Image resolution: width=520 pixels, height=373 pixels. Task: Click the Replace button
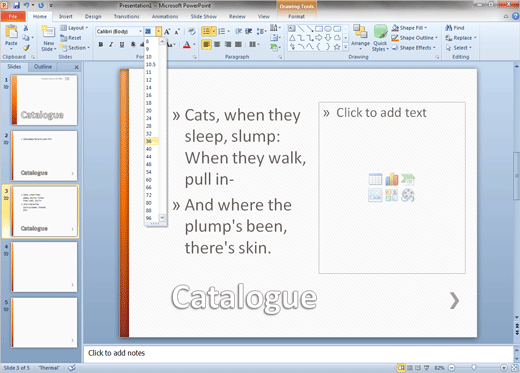pyautogui.click(x=461, y=38)
